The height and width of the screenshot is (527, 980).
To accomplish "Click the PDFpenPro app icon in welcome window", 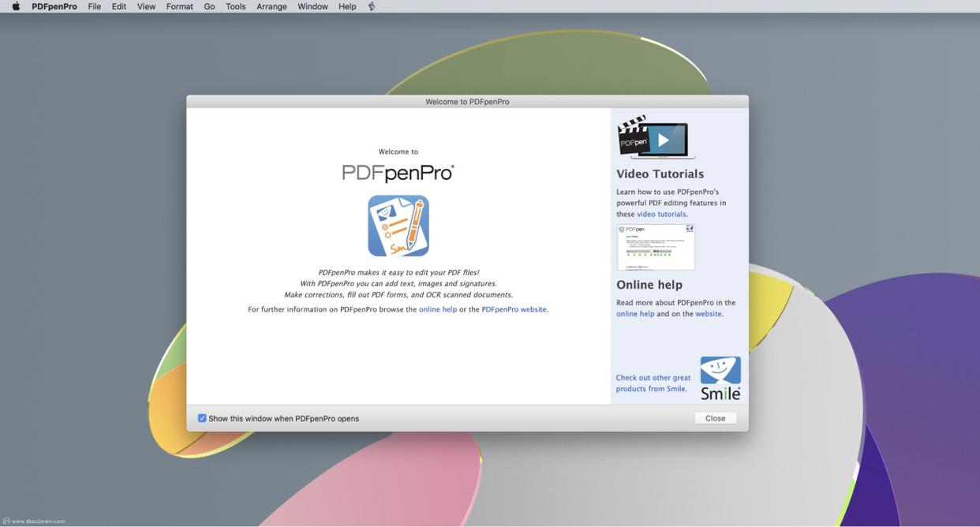I will 398,226.
